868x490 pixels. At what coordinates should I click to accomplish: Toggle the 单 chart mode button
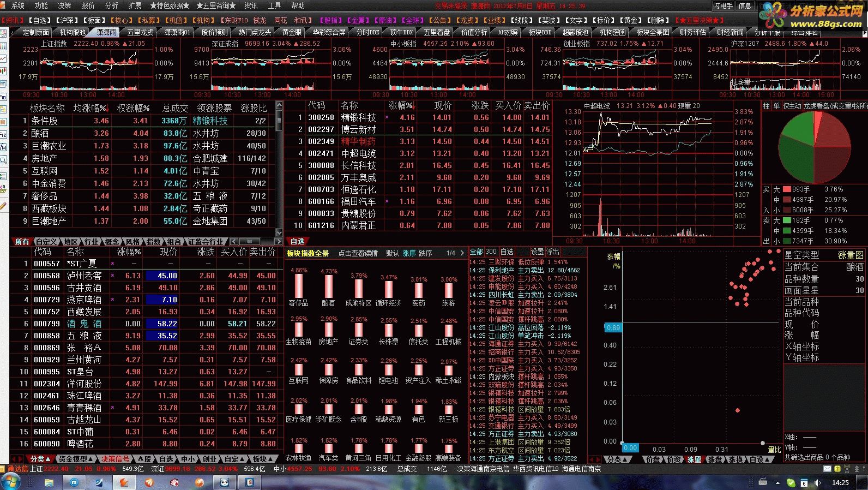[x=776, y=106]
